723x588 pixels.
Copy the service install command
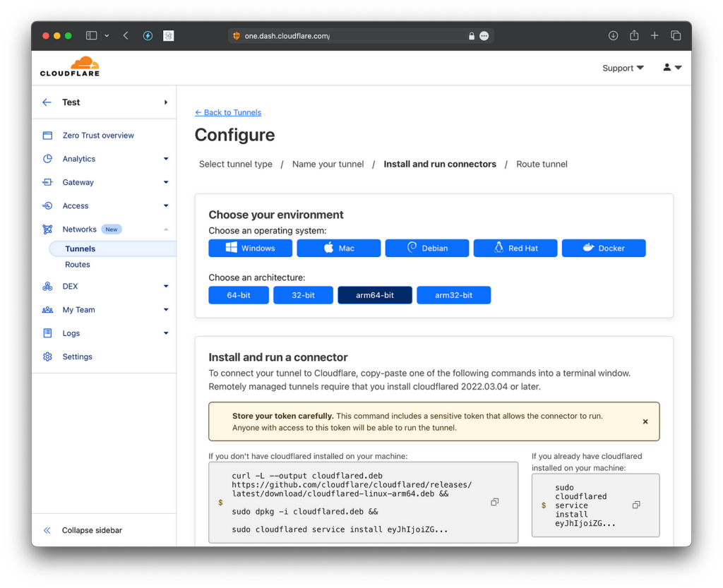tap(635, 505)
